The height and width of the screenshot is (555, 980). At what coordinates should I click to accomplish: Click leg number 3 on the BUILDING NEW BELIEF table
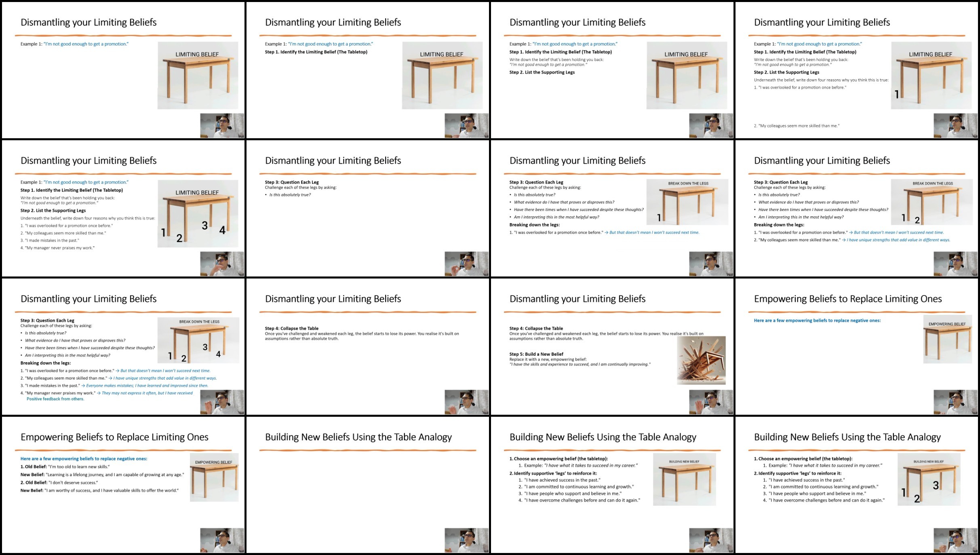tap(936, 485)
